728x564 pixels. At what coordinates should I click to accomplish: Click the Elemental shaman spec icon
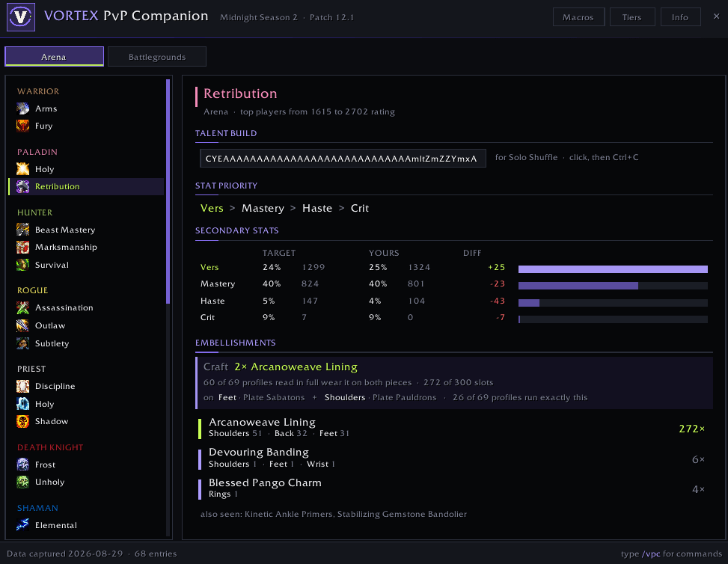22,525
